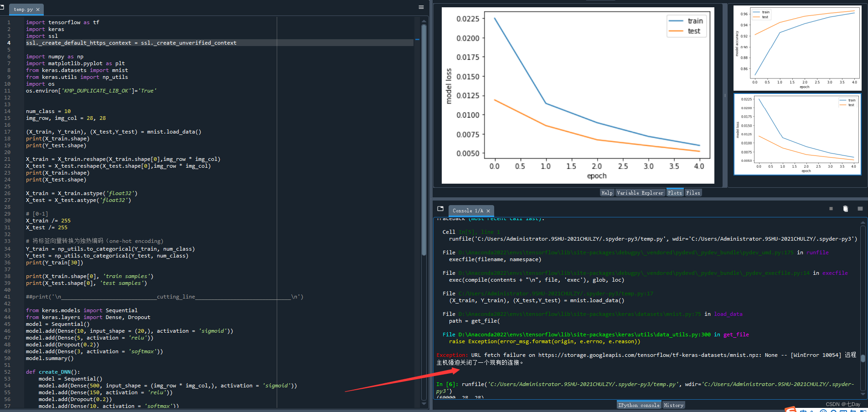The height and width of the screenshot is (412, 868).
Task: Click the 'num_class = 10' code line
Action: point(48,111)
